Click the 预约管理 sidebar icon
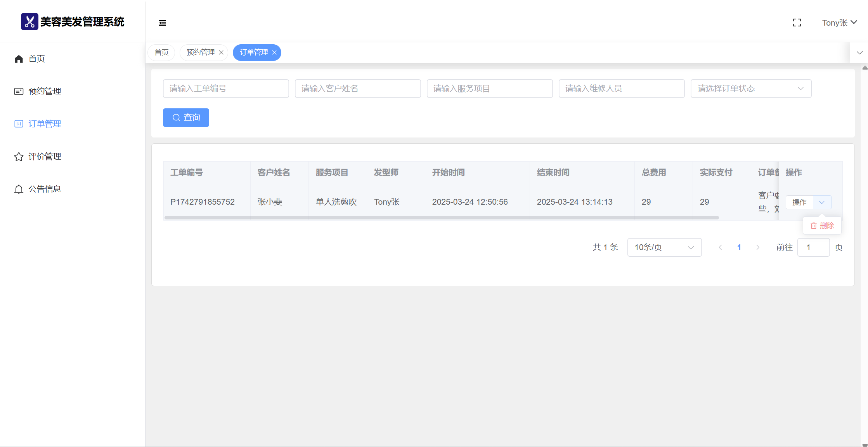This screenshot has width=868, height=447. pos(19,91)
